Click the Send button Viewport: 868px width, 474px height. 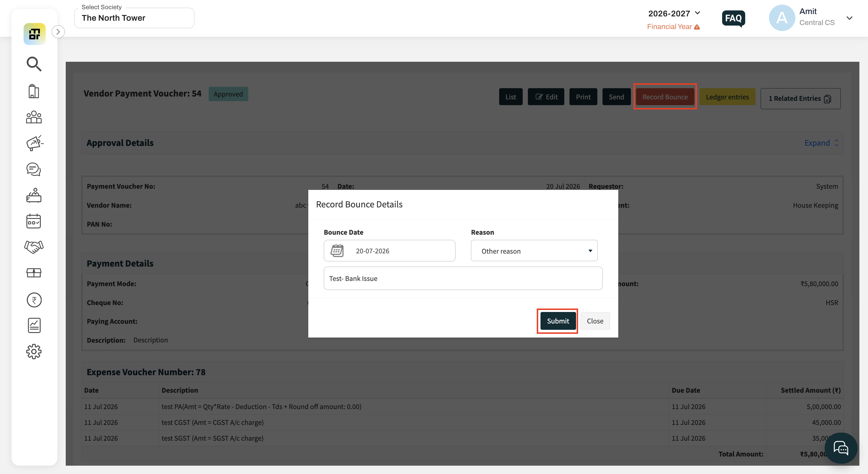click(616, 97)
